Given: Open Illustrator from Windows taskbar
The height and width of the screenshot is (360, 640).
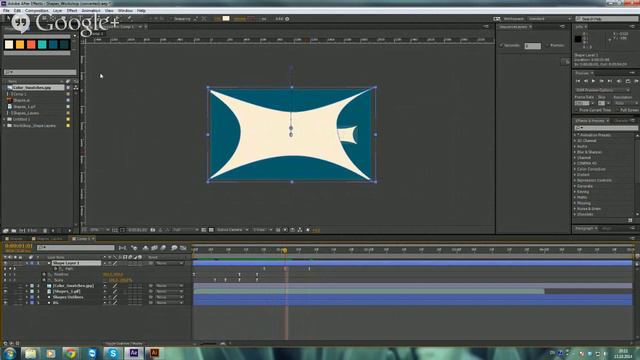Looking at the screenshot, I should [154, 353].
